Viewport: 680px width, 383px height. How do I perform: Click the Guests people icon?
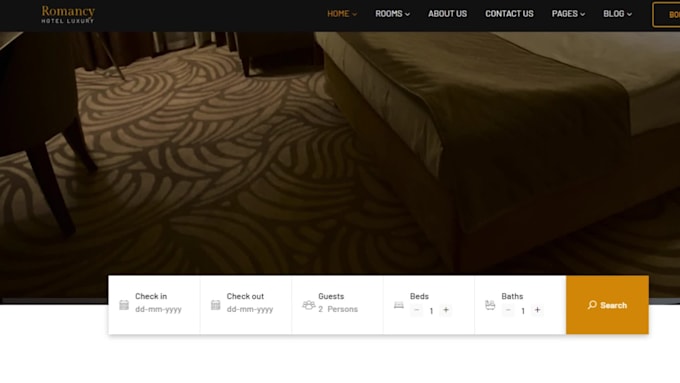[308, 305]
